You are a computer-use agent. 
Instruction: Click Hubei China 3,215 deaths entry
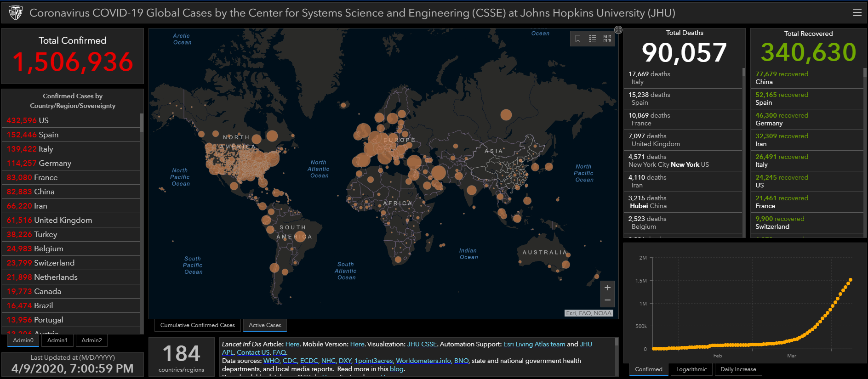[x=683, y=202]
